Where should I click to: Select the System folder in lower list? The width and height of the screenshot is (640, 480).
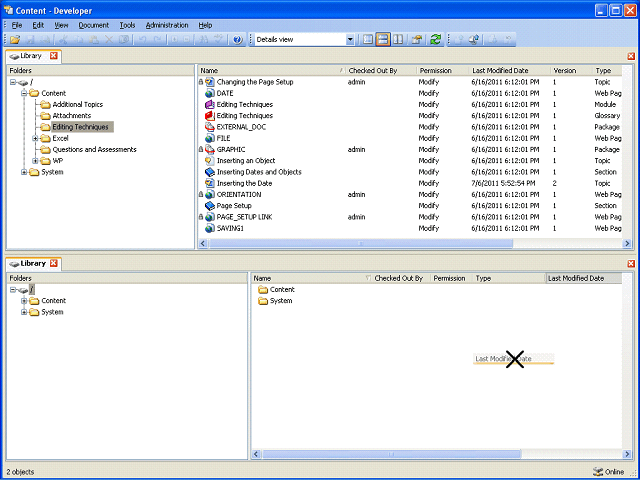pyautogui.click(x=275, y=301)
